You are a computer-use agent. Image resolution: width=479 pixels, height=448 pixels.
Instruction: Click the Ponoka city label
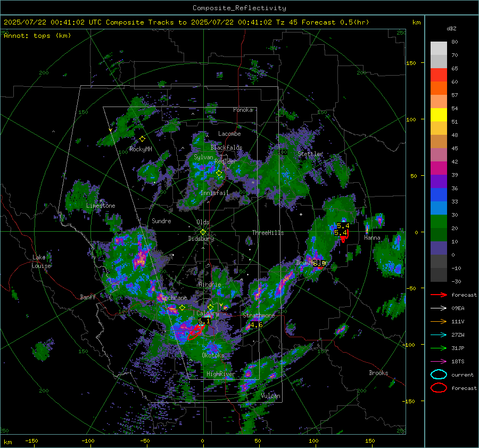pos(243,110)
